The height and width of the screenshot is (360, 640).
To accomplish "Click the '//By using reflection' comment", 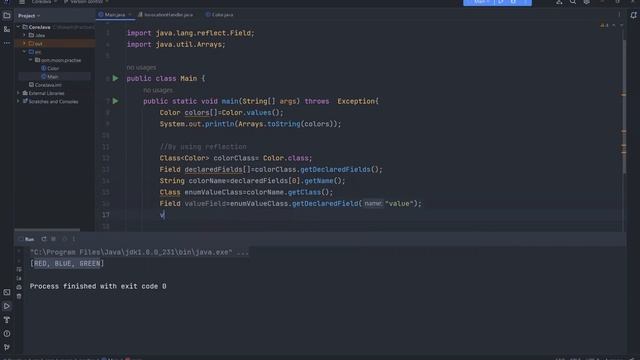I will point(203,147).
